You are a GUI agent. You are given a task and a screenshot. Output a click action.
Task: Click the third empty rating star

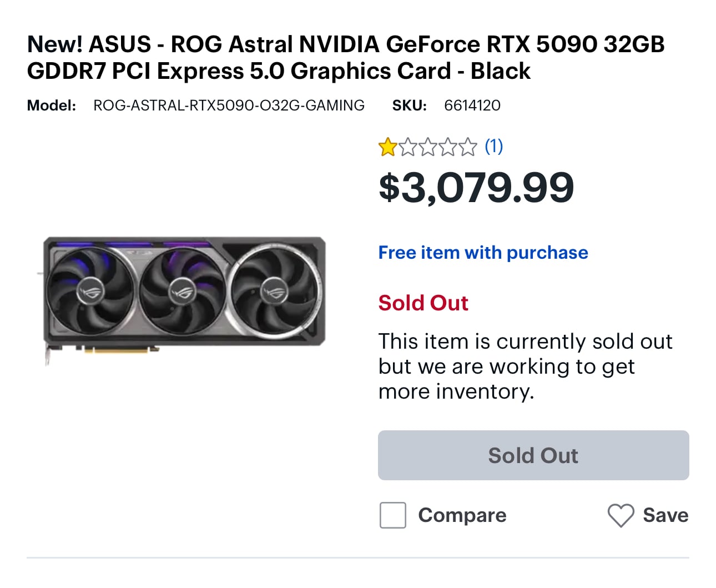click(428, 147)
